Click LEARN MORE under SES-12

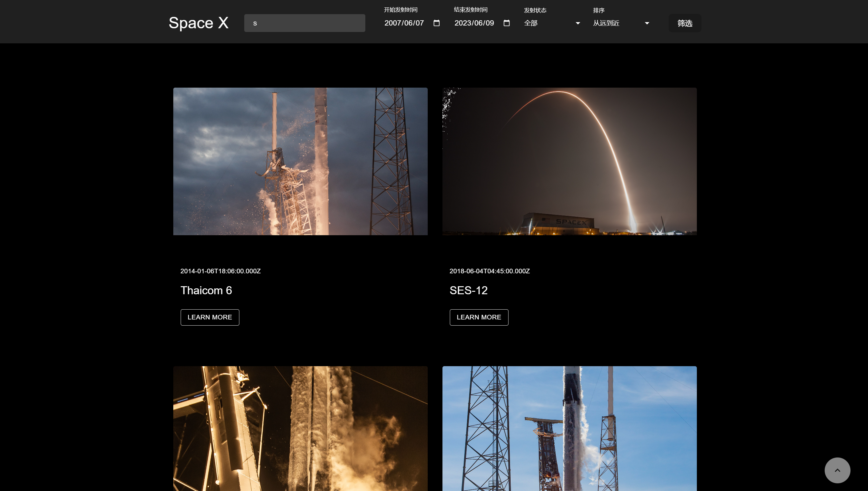(x=478, y=317)
